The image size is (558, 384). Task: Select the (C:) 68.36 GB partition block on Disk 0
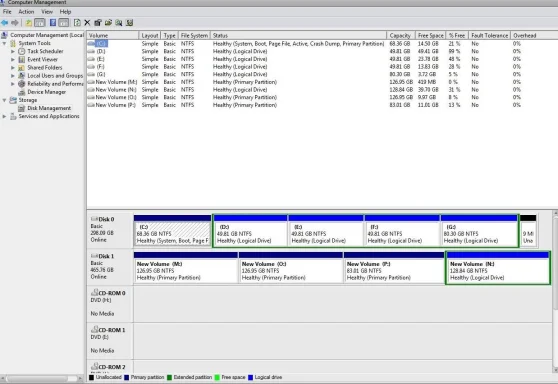pos(173,230)
